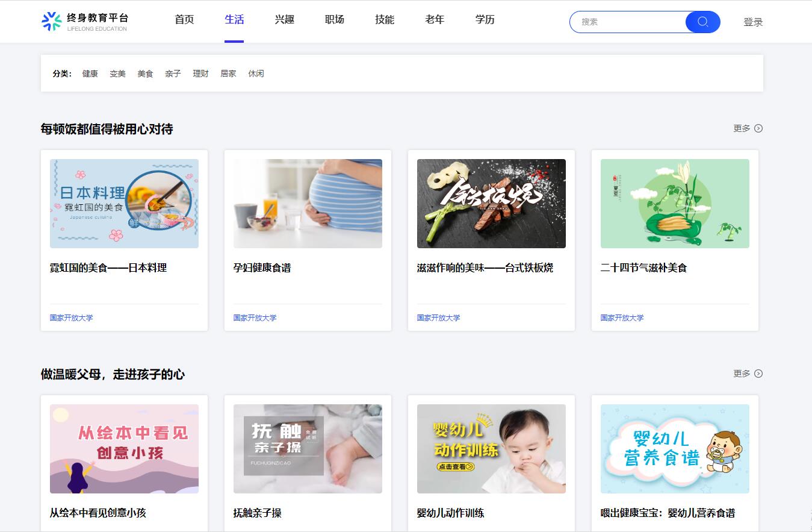Click the 登录 login link

click(753, 22)
